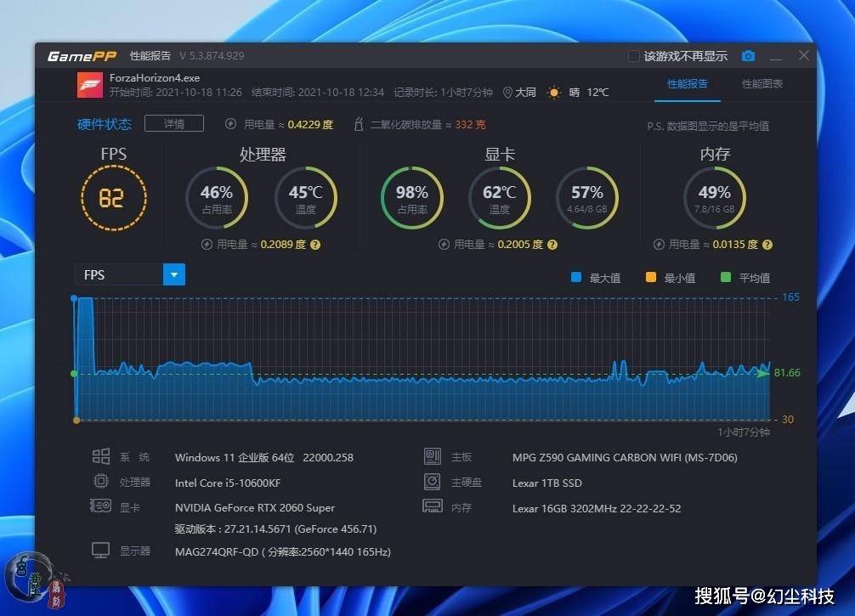855x616 pixels.
Task: Click the blue 最大值 legend swatch
Action: pos(576,278)
